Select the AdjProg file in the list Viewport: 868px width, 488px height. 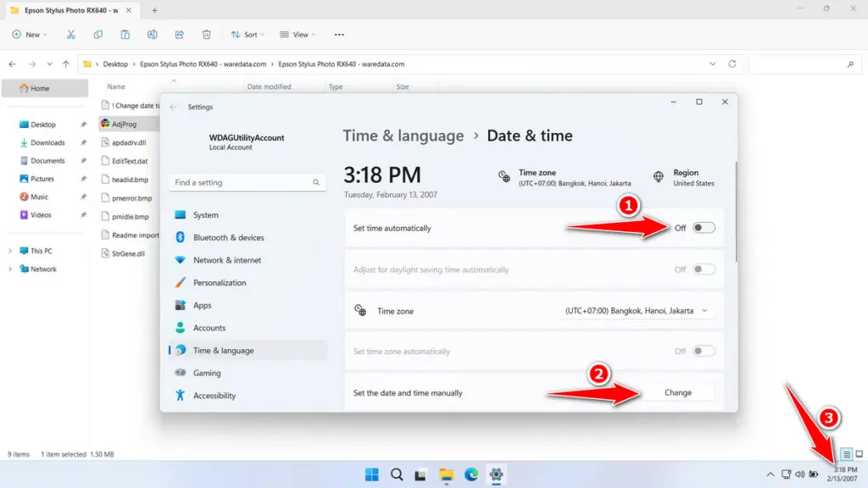(124, 124)
